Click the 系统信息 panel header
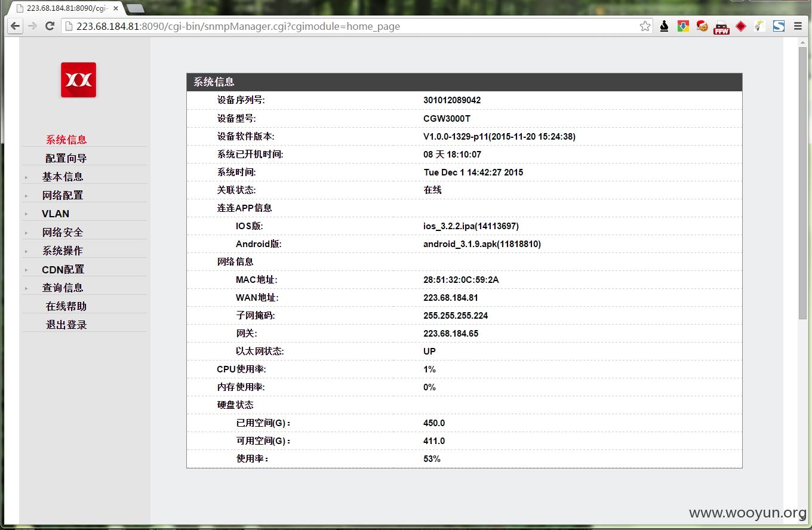 [465, 82]
